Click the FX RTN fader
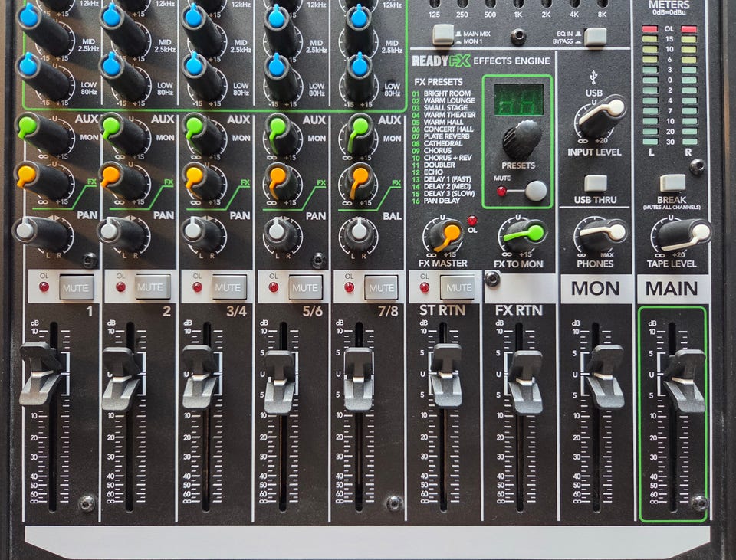The image size is (736, 560). [x=526, y=382]
